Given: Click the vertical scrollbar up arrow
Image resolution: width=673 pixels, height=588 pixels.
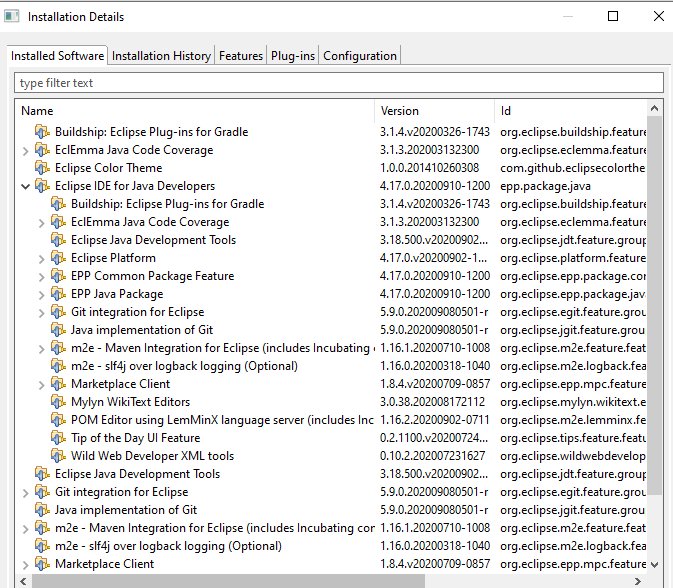Looking at the screenshot, I should (x=654, y=108).
